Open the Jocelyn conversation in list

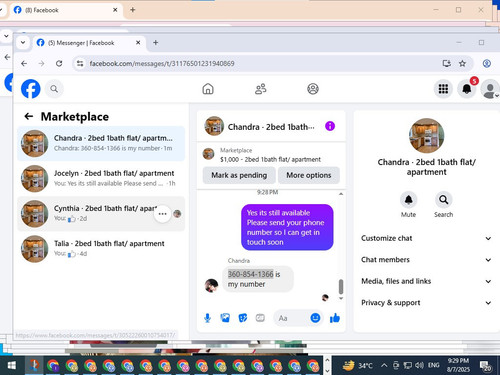coord(101,179)
